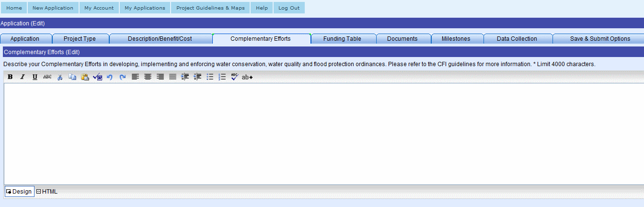Open the Funding Table tab
The height and width of the screenshot is (207, 644).
click(342, 39)
